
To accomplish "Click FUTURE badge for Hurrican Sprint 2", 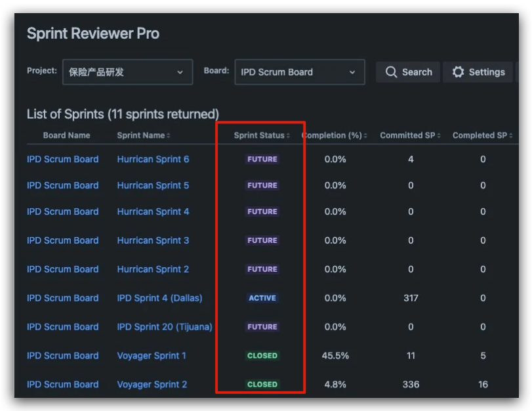I will pyautogui.click(x=262, y=269).
